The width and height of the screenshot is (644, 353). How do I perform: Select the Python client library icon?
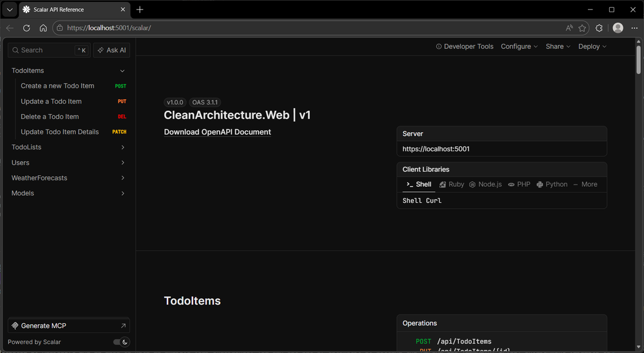(x=540, y=184)
